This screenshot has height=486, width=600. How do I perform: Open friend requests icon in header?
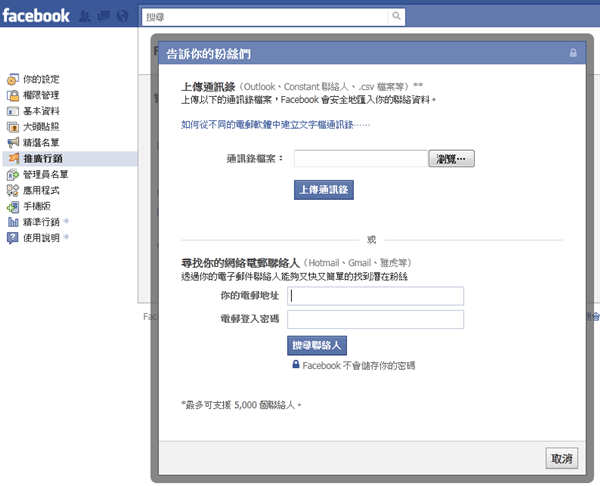click(x=85, y=16)
